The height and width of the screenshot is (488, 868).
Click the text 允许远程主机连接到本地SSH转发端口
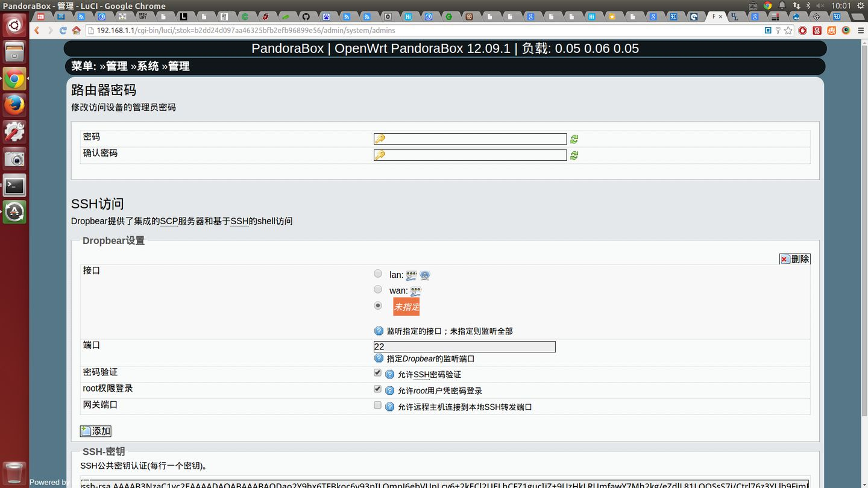[x=465, y=407]
